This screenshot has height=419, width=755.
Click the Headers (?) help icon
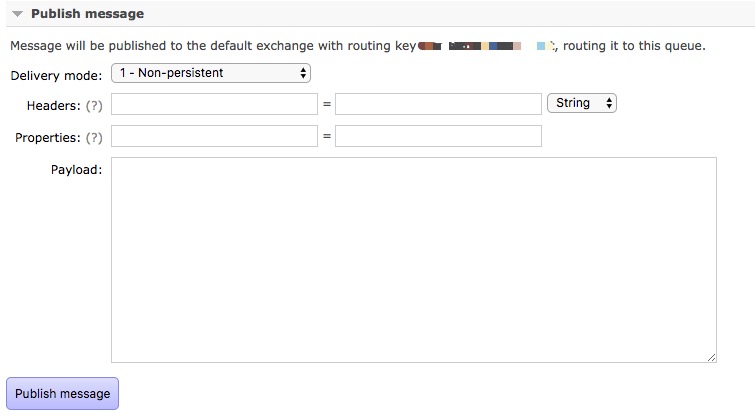[94, 105]
